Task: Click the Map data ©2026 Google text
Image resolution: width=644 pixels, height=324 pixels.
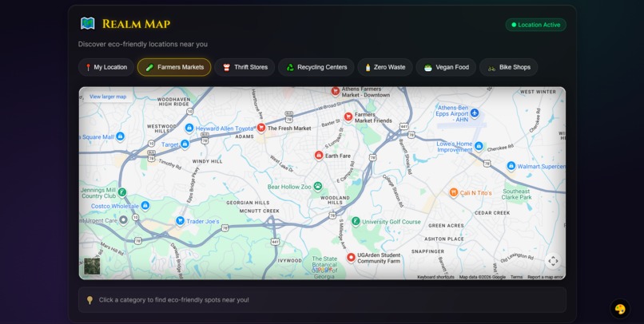Action: tap(482, 277)
